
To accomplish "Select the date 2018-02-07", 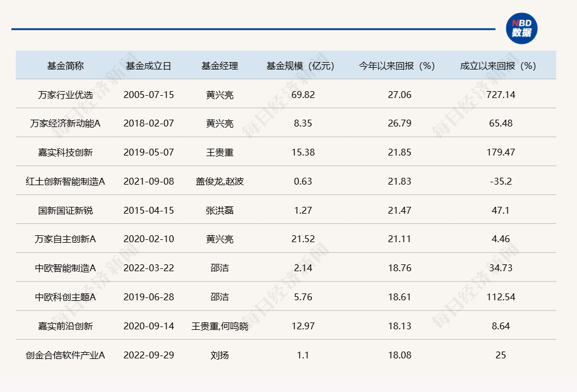I will 149,123.
